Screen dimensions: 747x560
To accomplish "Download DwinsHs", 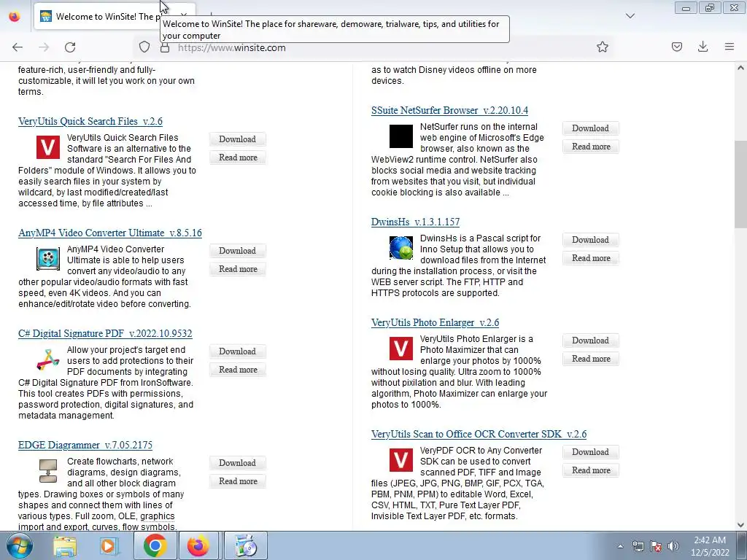I will (x=590, y=239).
